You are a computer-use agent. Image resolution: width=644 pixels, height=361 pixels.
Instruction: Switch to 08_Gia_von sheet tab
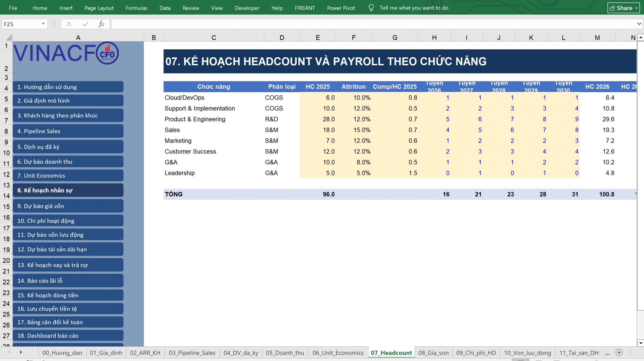coord(433,353)
